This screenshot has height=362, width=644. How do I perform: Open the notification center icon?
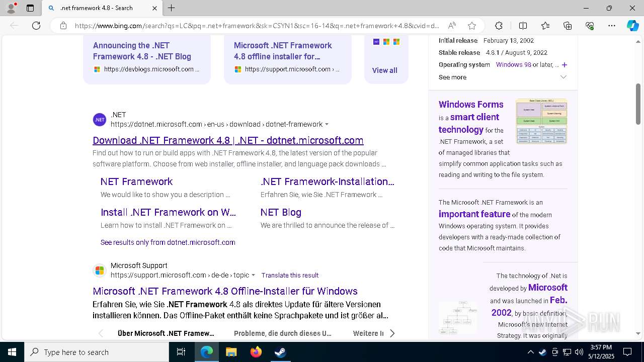coord(627,352)
